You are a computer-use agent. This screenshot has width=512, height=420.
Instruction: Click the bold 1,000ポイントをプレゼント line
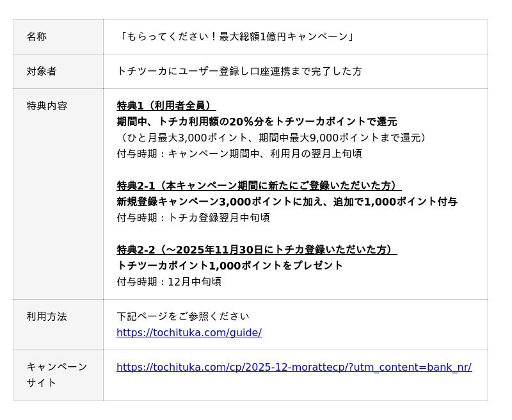pos(230,265)
